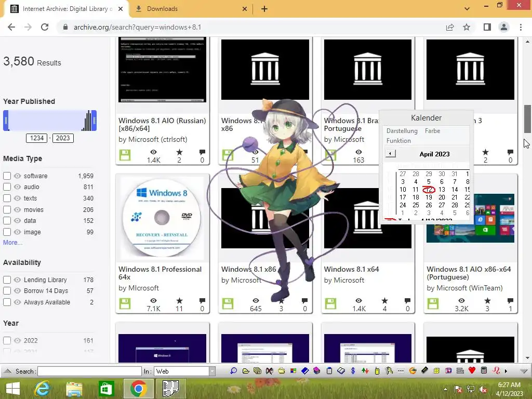Screen dimensions: 532x399
Task: Click the Windows Start button
Action: (x=13, y=389)
